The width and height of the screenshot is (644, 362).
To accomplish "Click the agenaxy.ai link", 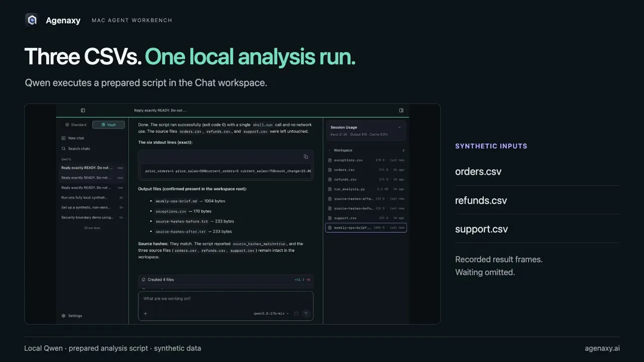I will [x=602, y=348].
